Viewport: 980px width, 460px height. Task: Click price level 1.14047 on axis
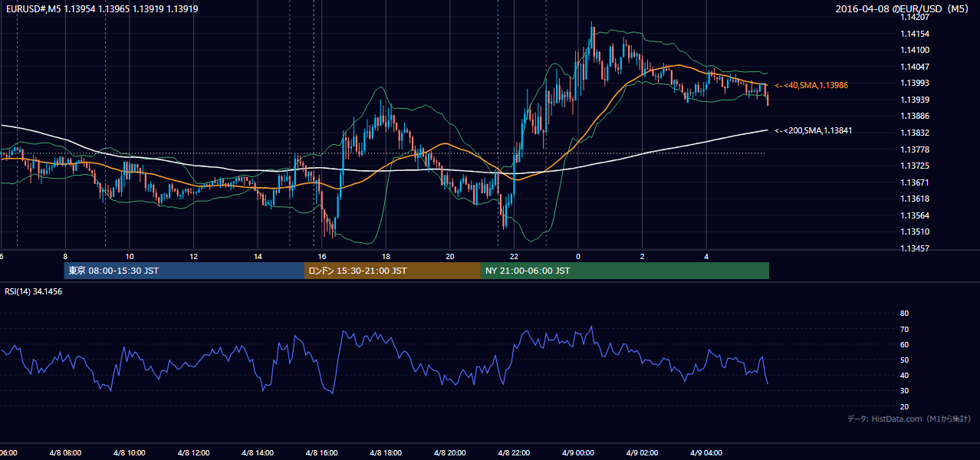pyautogui.click(x=915, y=67)
